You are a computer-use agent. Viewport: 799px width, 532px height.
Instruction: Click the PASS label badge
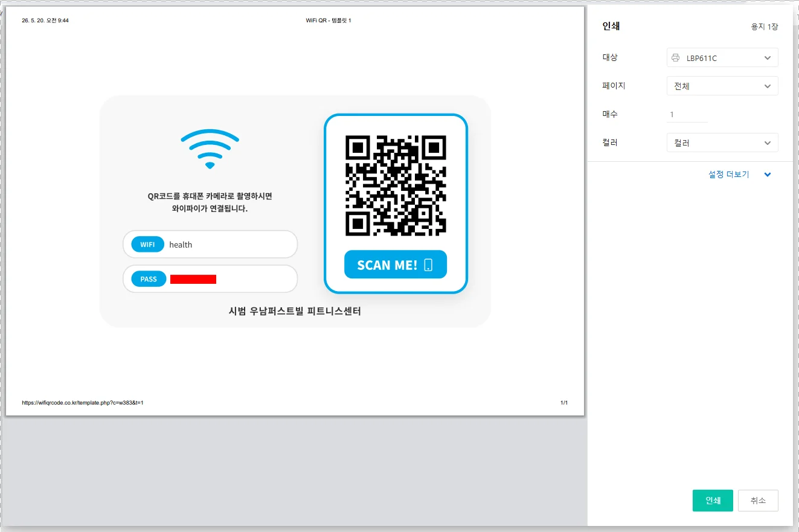point(149,279)
